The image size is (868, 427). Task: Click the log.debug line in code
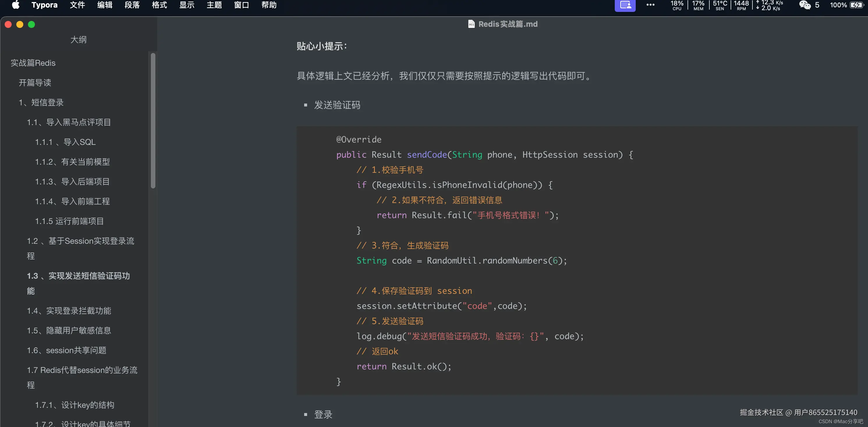point(470,337)
